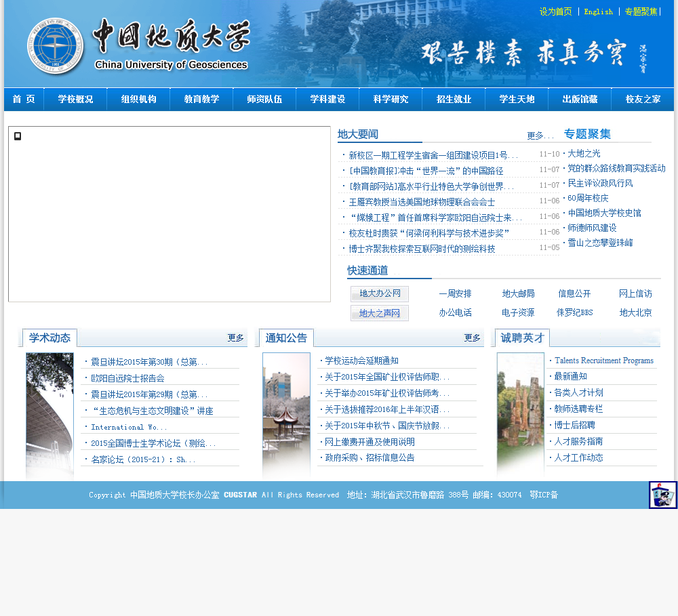Open the 师资队伍 menu item

tap(264, 100)
